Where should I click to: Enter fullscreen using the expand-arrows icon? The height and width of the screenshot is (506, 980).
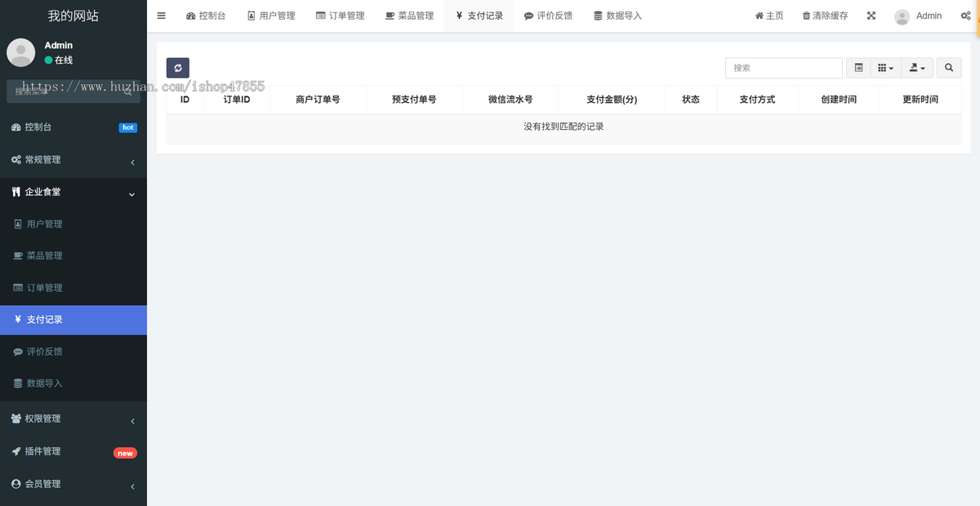point(871,16)
